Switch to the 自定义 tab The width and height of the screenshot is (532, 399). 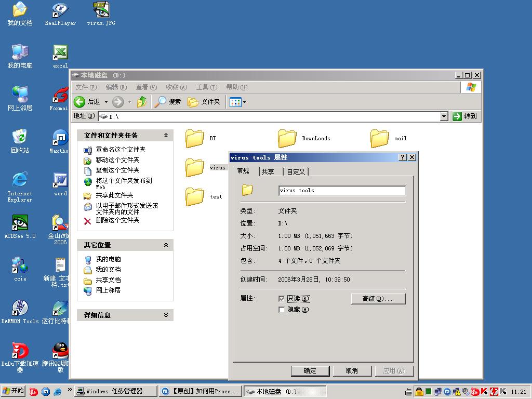pyautogui.click(x=296, y=171)
